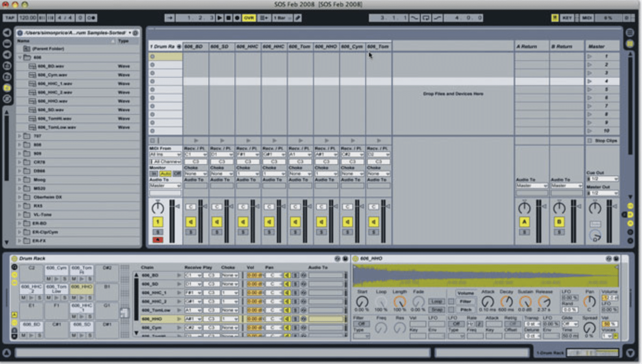Screen dimensions: 642x364
Task: Mute the 606_BD drum pad M button
Action: [24, 335]
